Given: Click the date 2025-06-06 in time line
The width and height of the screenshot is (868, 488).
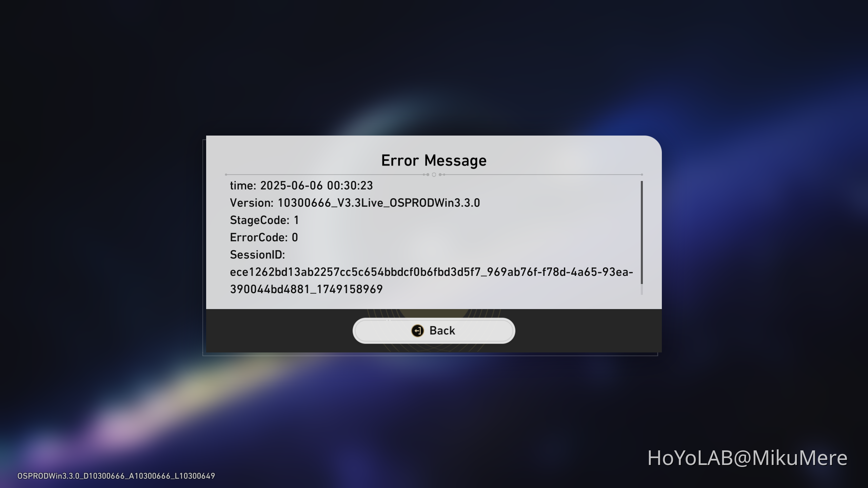Looking at the screenshot, I should (291, 185).
